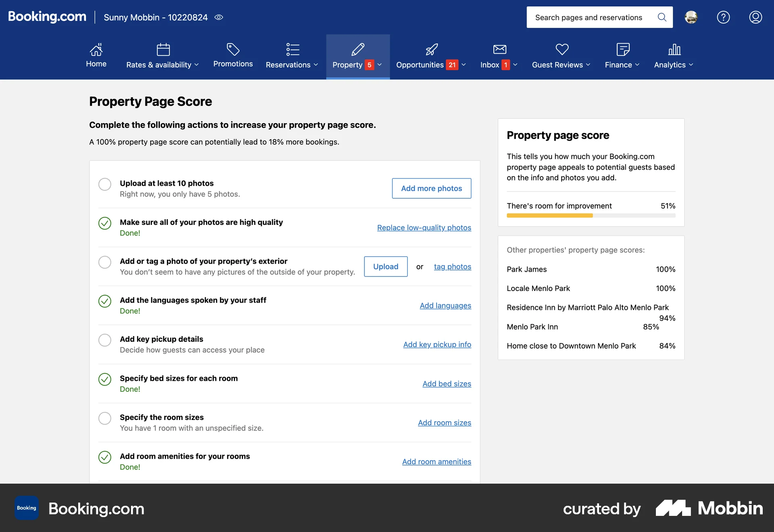Click the 51% property score progress bar
Screen dimensions: 774x532
point(591,216)
